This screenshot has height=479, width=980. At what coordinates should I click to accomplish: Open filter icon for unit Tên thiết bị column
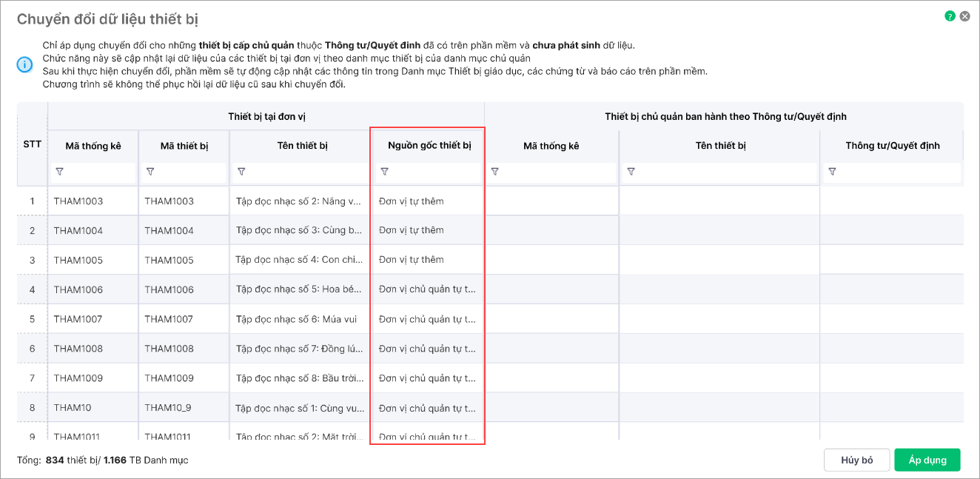pyautogui.click(x=241, y=172)
